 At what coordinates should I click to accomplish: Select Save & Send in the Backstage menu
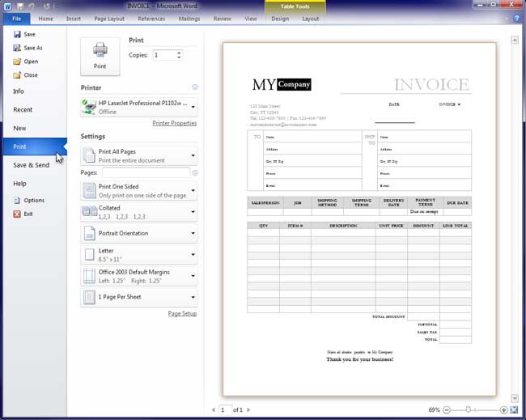point(35,165)
